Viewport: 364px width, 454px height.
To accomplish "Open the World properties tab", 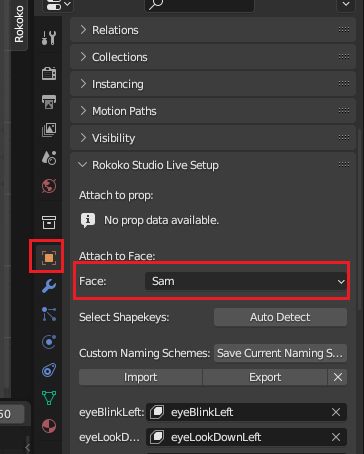I will pos(49,186).
